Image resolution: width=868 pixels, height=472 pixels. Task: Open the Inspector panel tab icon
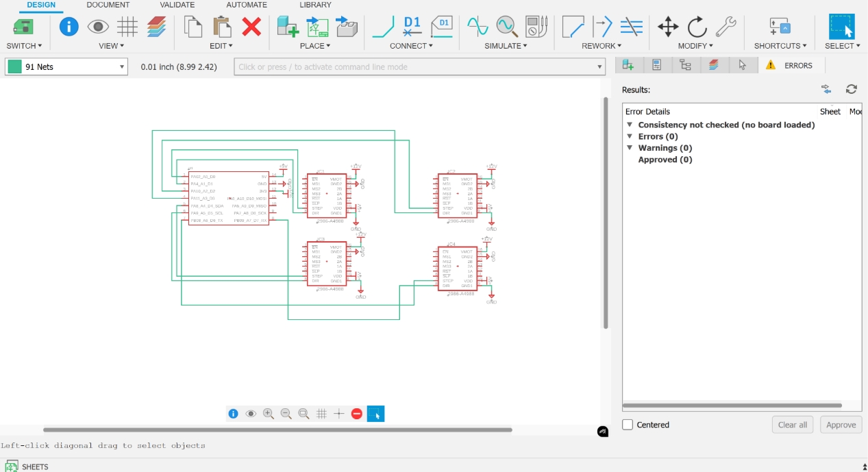656,65
